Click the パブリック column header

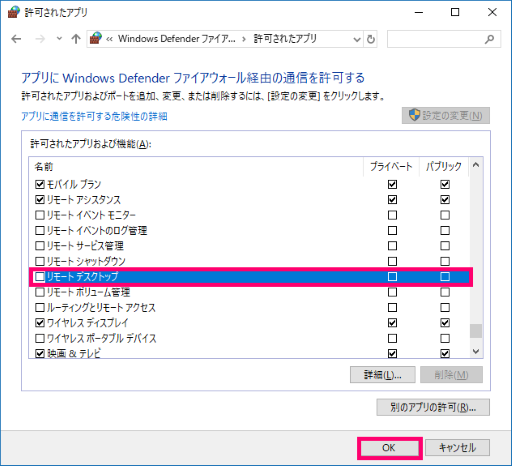pyautogui.click(x=444, y=166)
